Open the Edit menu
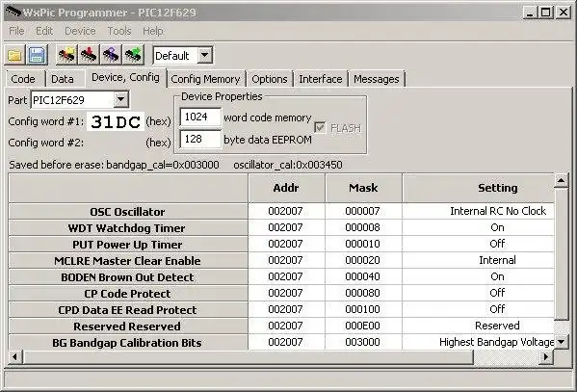The width and height of the screenshot is (577, 392). tap(44, 31)
